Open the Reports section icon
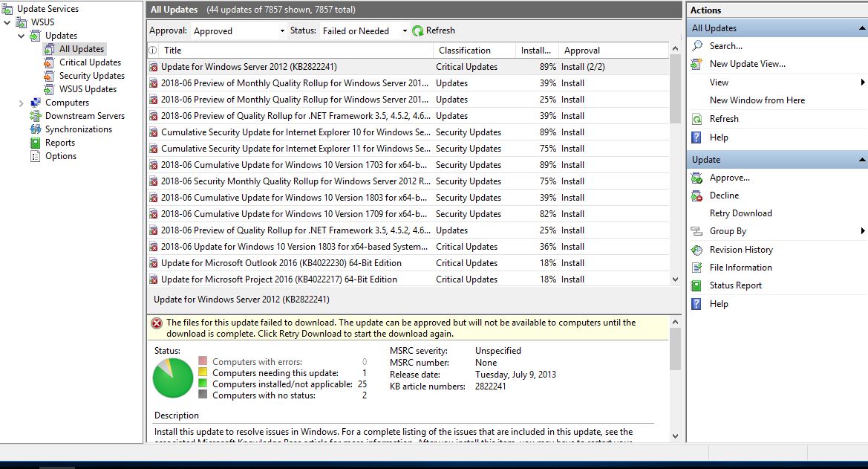 pos(34,143)
